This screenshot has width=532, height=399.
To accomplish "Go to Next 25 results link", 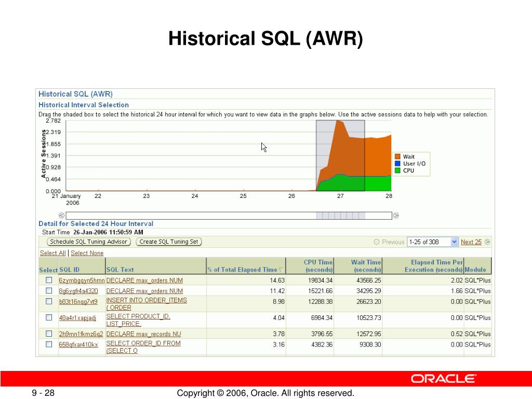I will (x=471, y=242).
